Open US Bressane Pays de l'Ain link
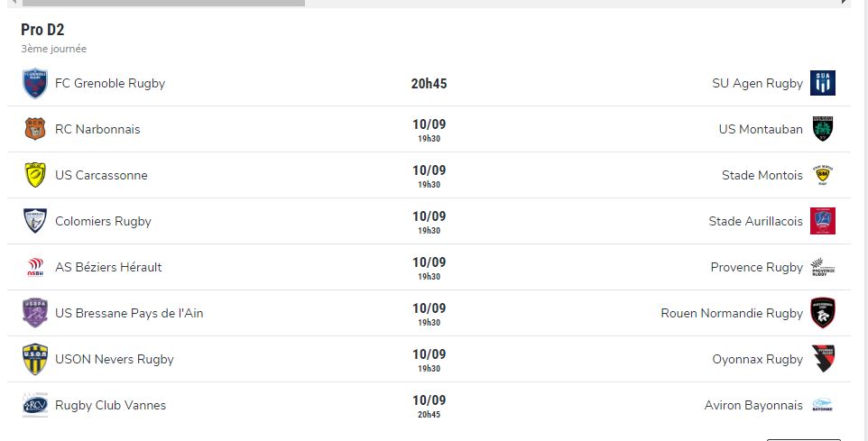This screenshot has width=868, height=441. [x=129, y=313]
